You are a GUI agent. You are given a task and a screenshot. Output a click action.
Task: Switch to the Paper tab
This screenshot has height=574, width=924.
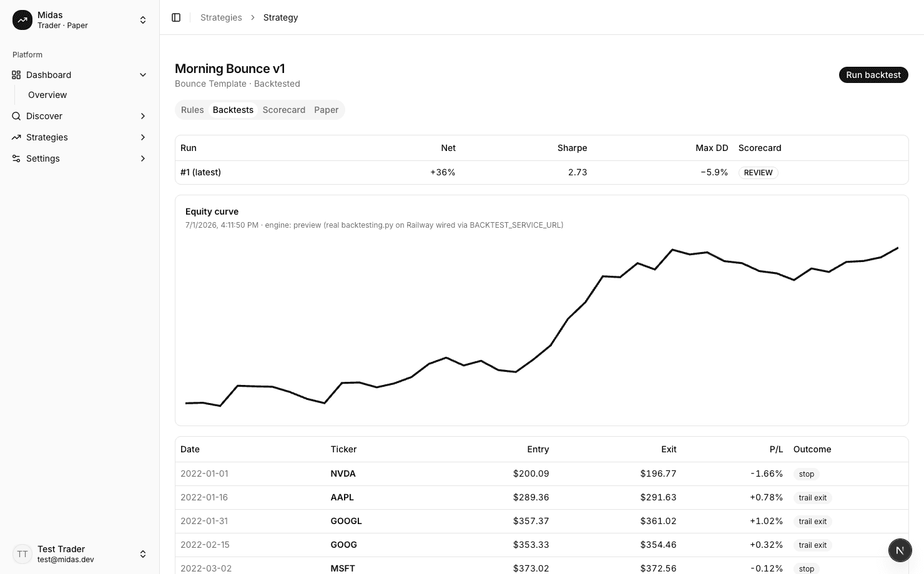(326, 110)
